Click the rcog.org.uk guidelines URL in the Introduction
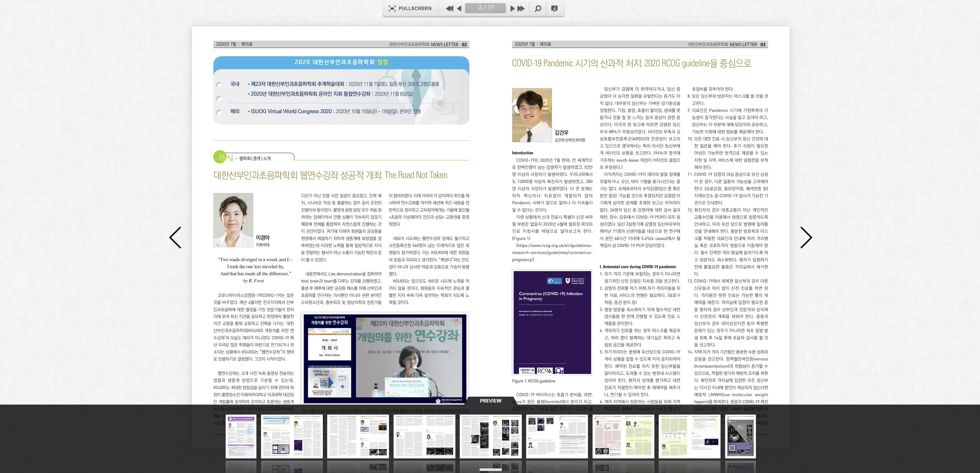Image resolution: width=980 pixels, height=473 pixels. pyautogui.click(x=552, y=252)
